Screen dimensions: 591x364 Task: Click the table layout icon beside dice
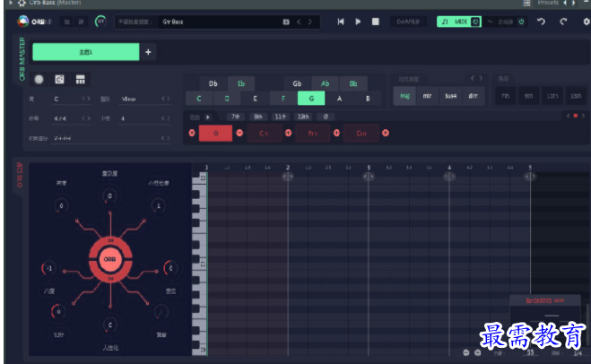(x=81, y=79)
